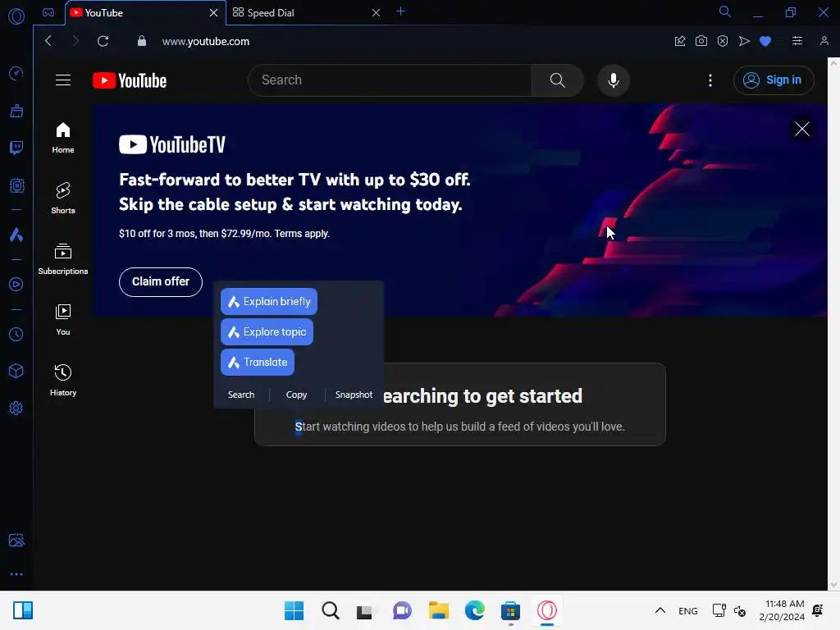Viewport: 840px width, 630px height.
Task: Search with your voice microphone
Action: 614,80
